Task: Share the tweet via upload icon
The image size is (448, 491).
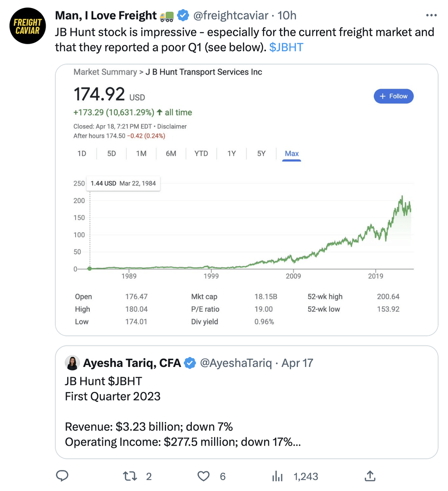Action: pos(370,476)
